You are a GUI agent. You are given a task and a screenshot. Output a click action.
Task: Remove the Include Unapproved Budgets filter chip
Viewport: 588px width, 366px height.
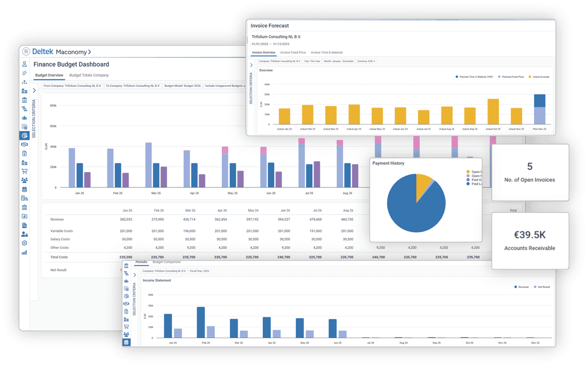point(244,86)
